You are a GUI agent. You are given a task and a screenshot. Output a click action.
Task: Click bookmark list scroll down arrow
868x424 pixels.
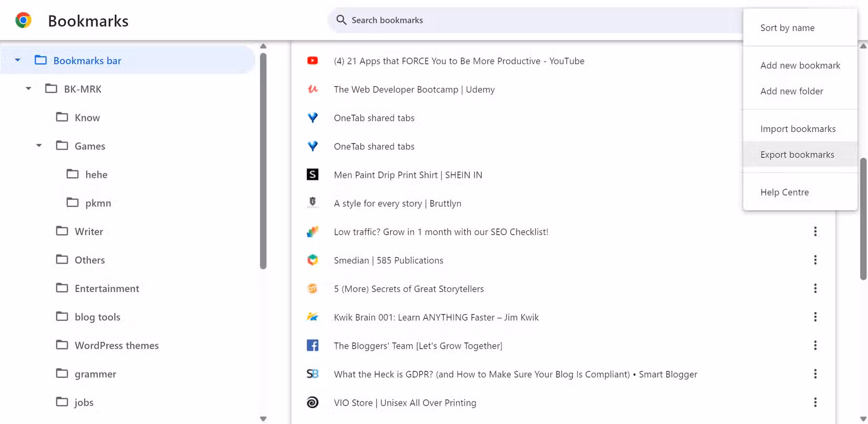(863, 419)
